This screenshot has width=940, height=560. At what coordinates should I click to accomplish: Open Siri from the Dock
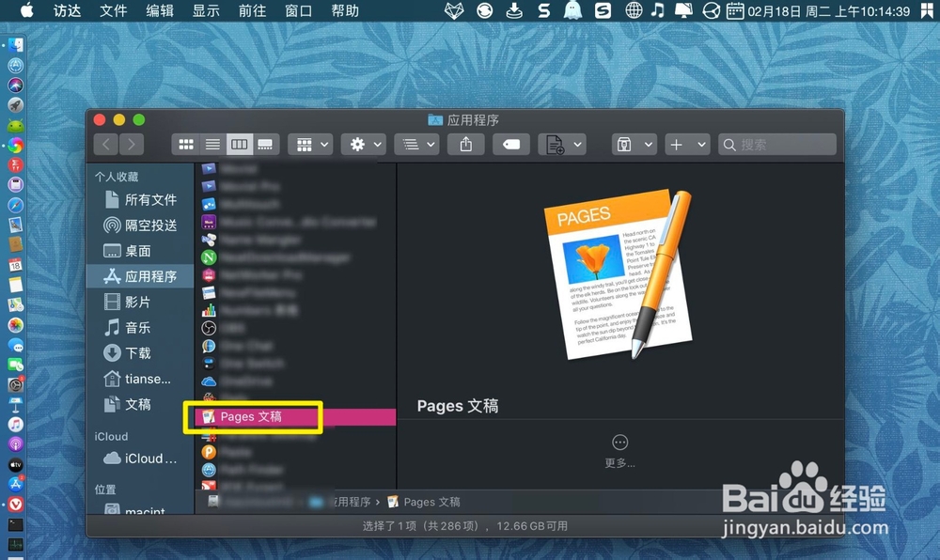pyautogui.click(x=16, y=86)
